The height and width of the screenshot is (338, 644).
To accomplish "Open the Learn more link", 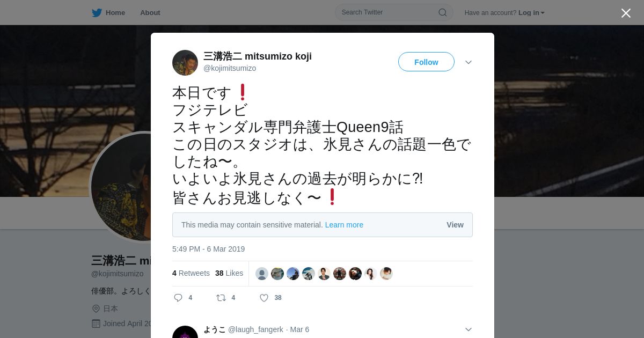I will (x=344, y=225).
